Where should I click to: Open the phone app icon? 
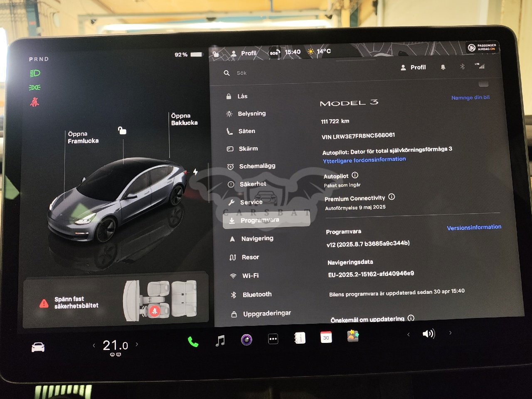[193, 342]
